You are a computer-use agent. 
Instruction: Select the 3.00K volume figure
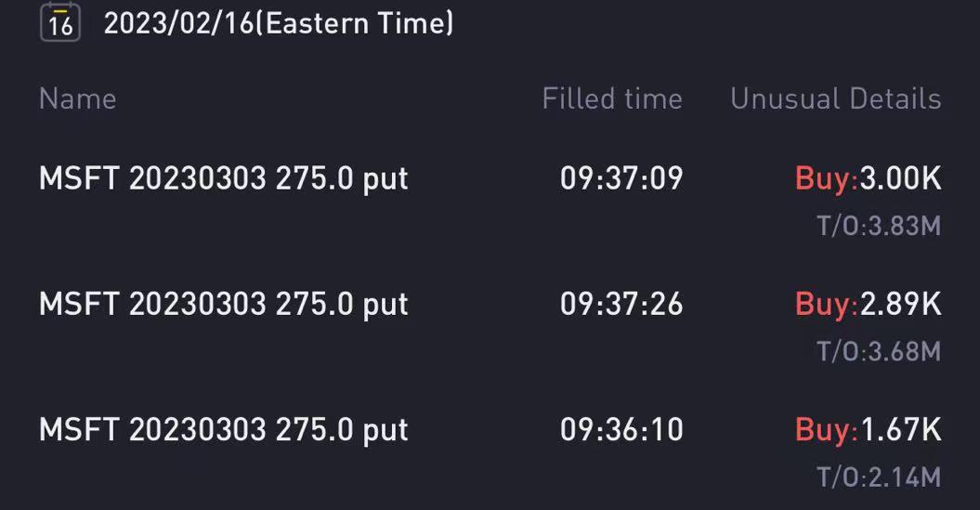click(900, 178)
